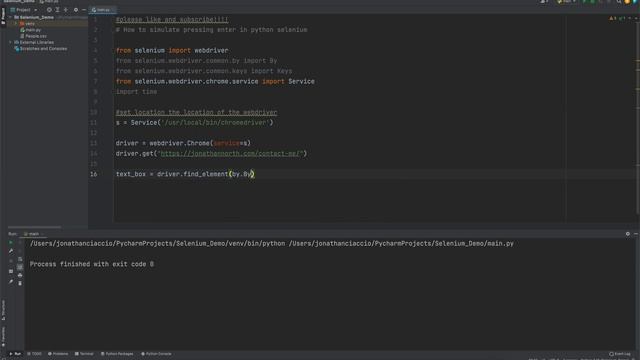Image resolution: width=640 pixels, height=360 pixels.
Task: Select the locate-opened-file target icon in Project panel
Action: point(49,10)
